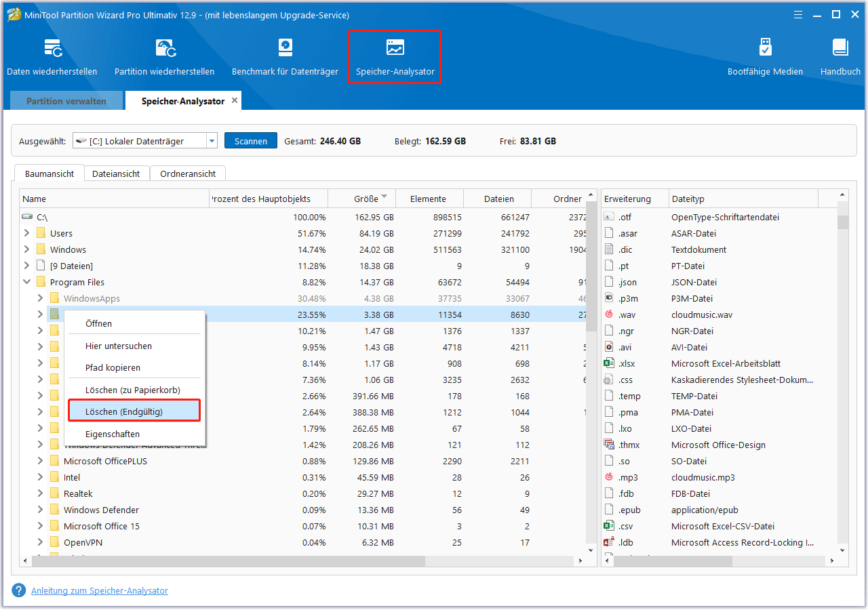Click the Intel folder icon
The image size is (868, 610).
(55, 477)
